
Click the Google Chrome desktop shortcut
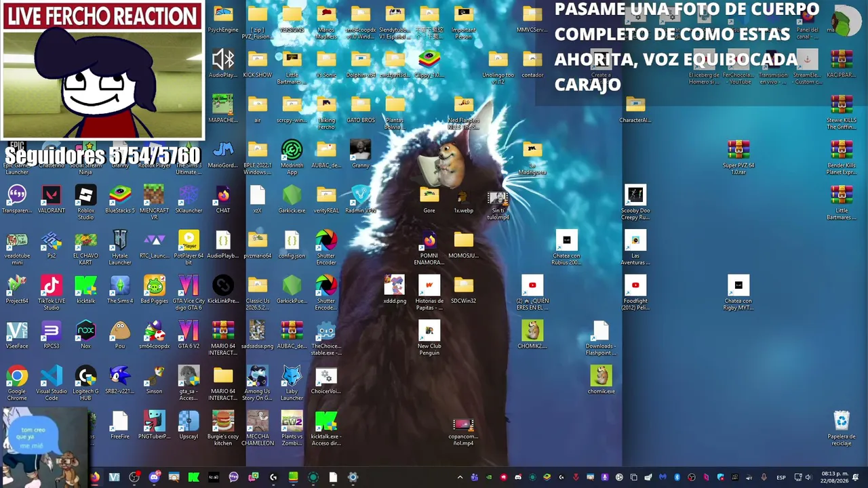tap(17, 383)
